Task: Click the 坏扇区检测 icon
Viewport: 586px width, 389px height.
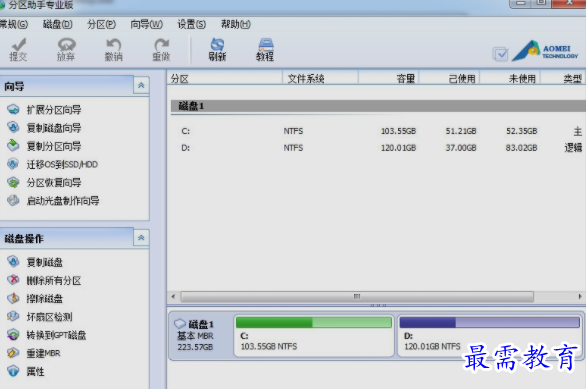Action: pyautogui.click(x=13, y=317)
